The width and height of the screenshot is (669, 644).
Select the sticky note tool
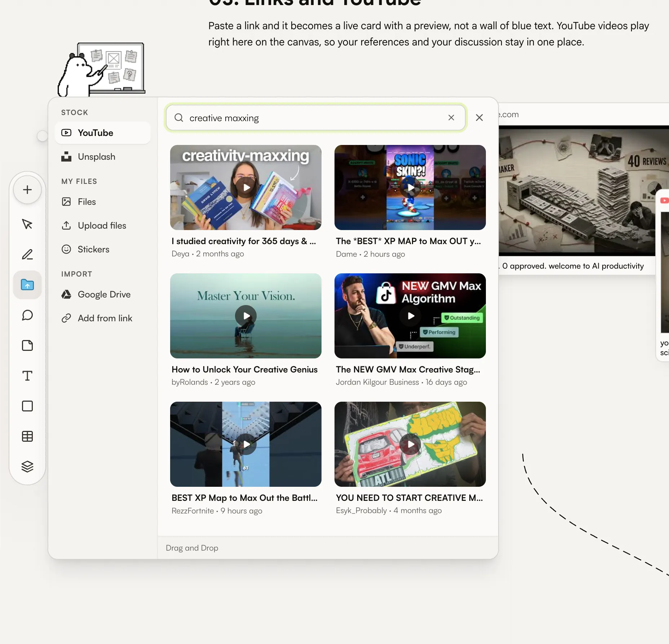[x=27, y=345]
